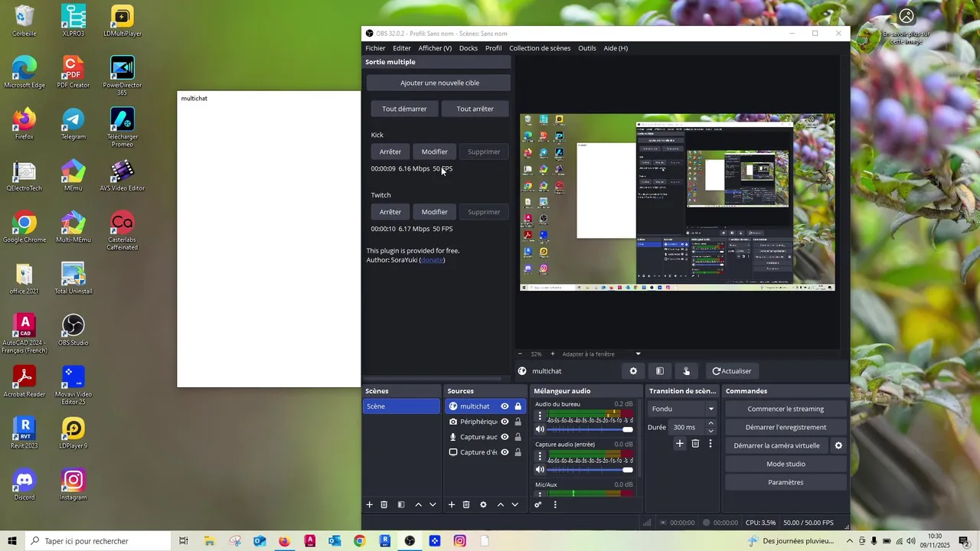The height and width of the screenshot is (551, 980).
Task: Move the scene up with arrow icon
Action: [418, 505]
